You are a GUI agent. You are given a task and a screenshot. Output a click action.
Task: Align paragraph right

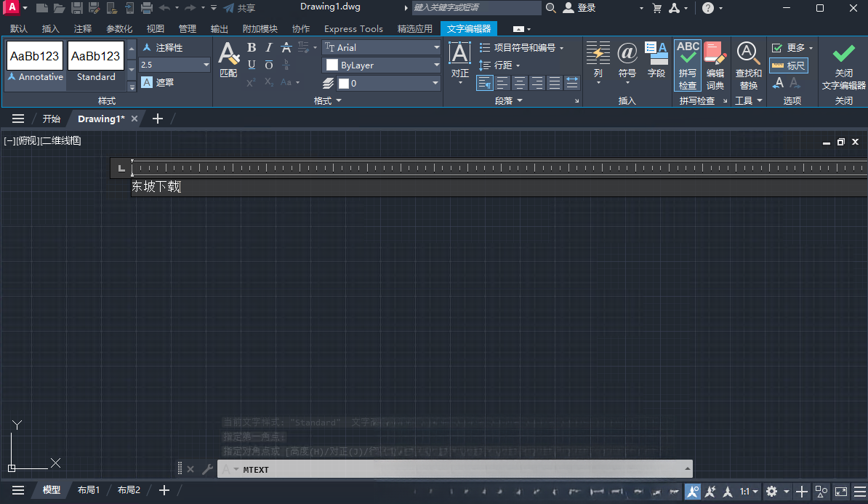click(537, 83)
